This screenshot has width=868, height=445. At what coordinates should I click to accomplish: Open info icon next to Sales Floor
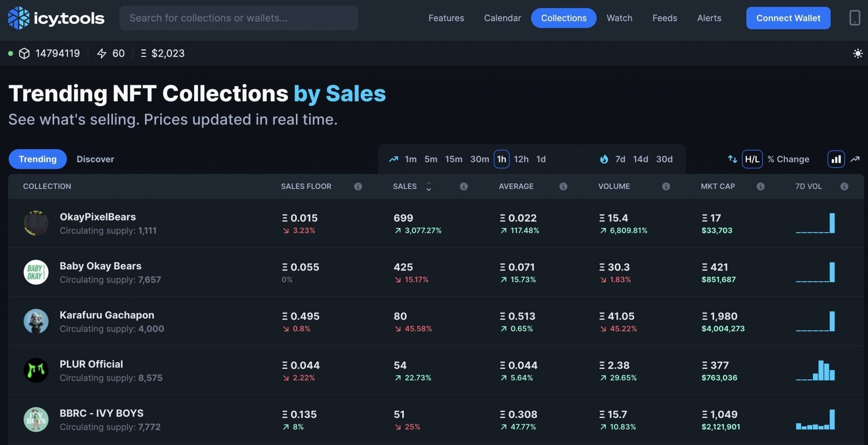click(358, 186)
